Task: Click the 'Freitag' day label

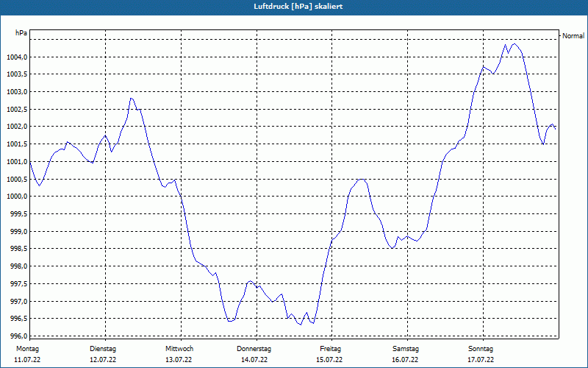Action: click(330, 349)
